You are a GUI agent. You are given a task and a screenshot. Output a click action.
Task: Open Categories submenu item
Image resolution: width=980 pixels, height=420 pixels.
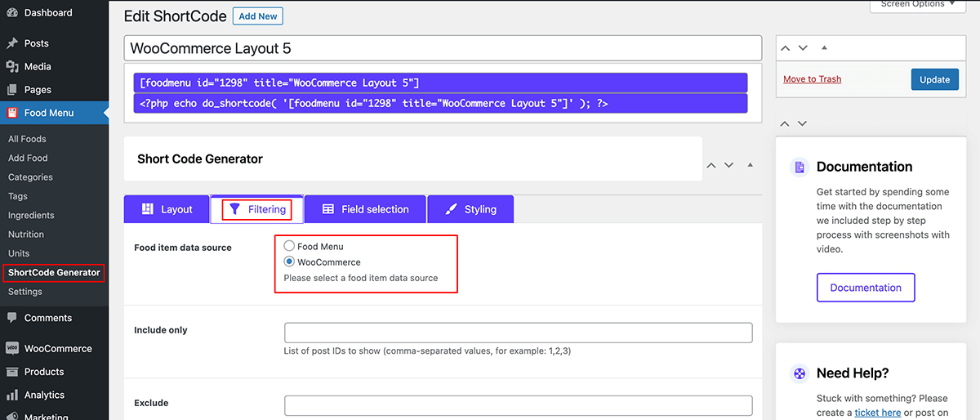click(x=30, y=177)
